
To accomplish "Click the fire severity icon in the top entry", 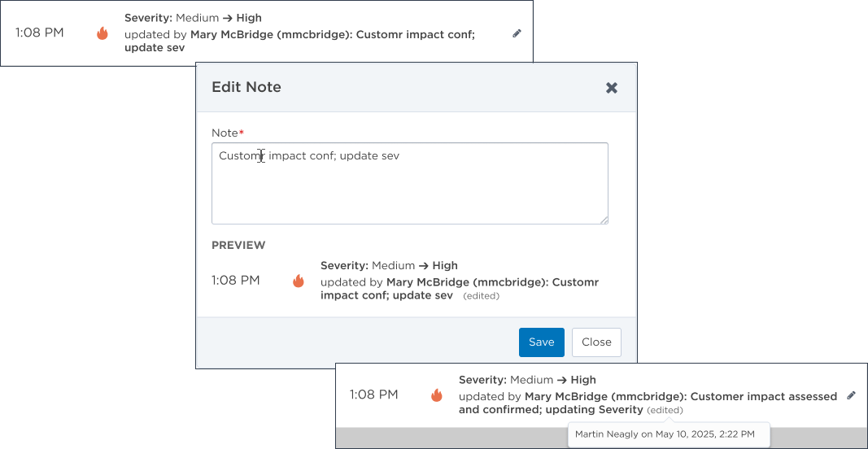I will [103, 33].
